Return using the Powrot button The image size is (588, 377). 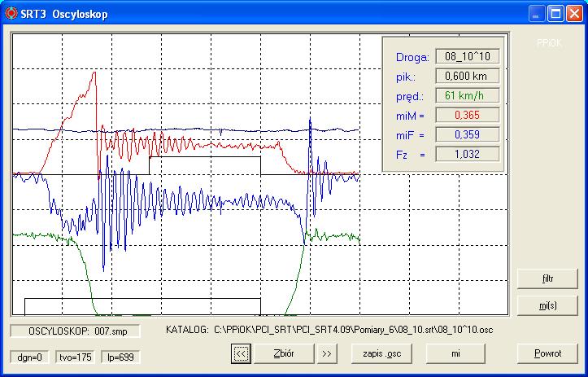point(547,353)
